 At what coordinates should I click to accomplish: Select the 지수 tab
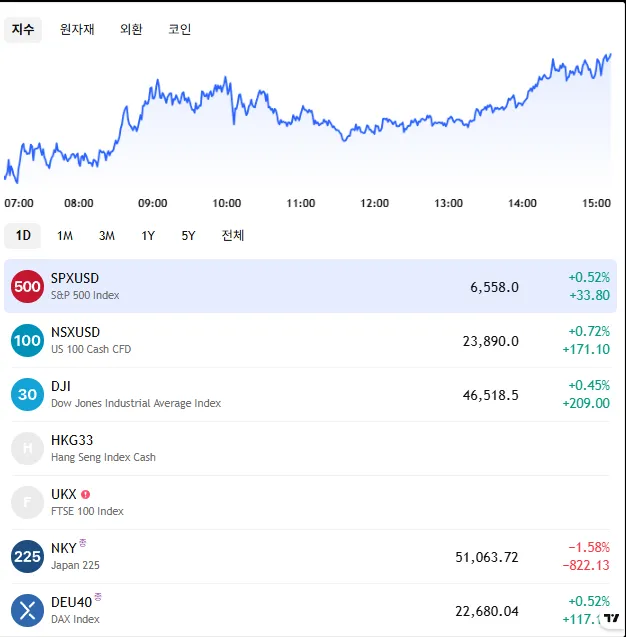[23, 29]
